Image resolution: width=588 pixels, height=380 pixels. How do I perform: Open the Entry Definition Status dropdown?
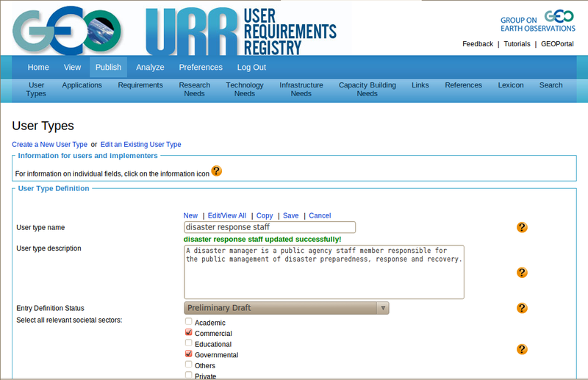point(286,308)
